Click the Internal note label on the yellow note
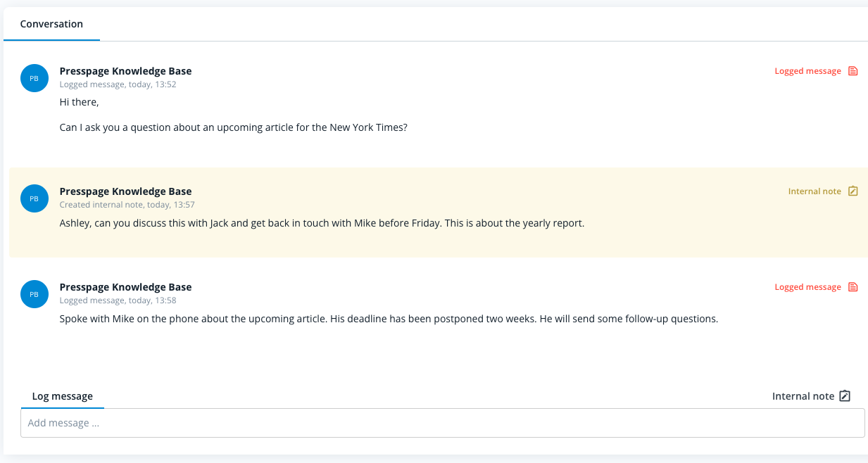The image size is (868, 463). (814, 191)
